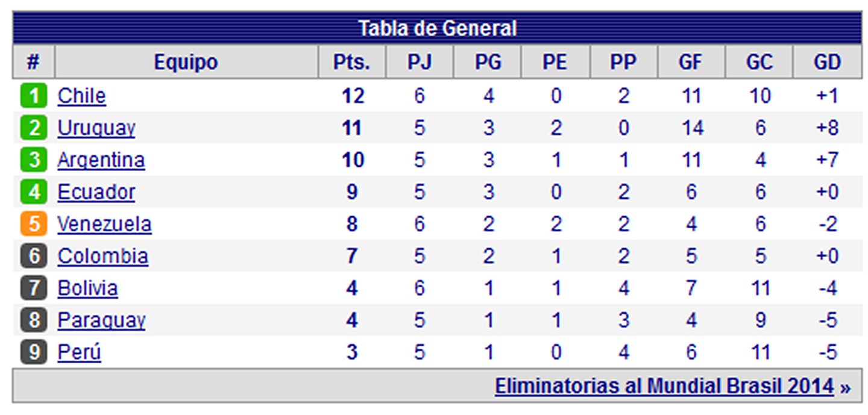Screen dimensions: 868x415
Task: Open the Chile team link
Action: (81, 96)
